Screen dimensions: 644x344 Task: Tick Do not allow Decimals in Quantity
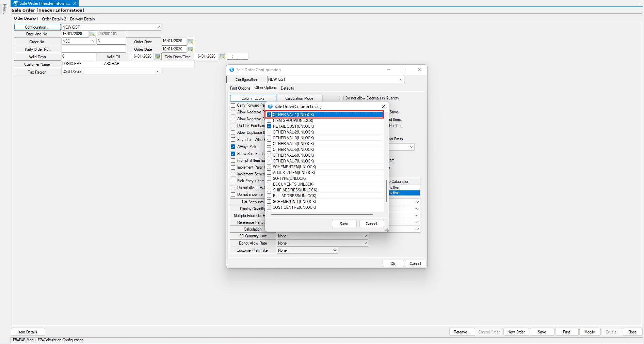pyautogui.click(x=341, y=98)
